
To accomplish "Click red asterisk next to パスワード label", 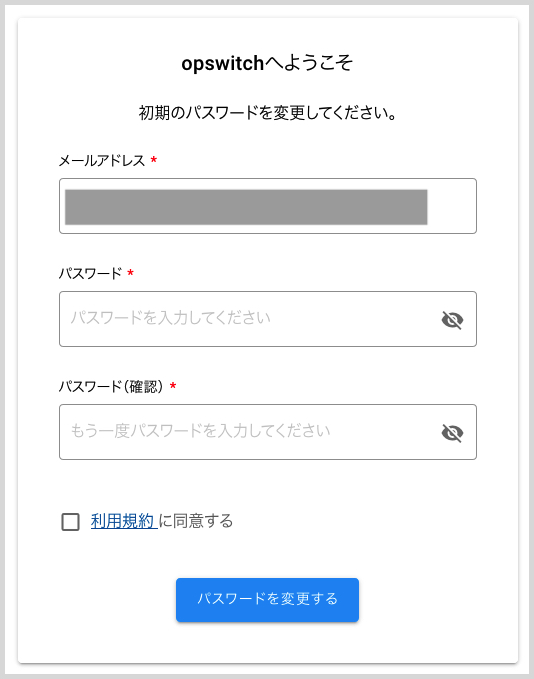I will (x=130, y=273).
